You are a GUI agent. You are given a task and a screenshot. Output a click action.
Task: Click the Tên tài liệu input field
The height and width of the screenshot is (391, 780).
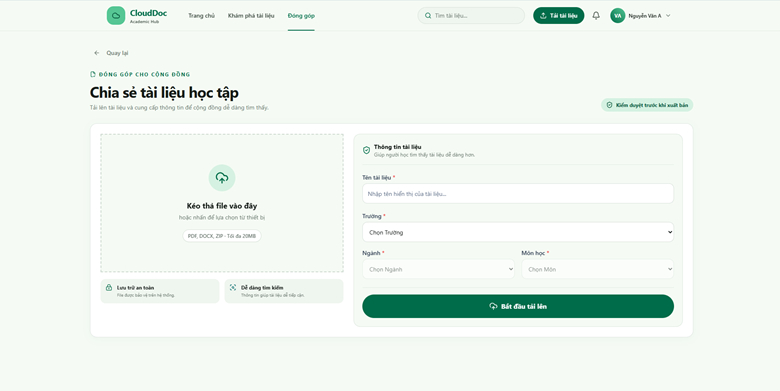[x=518, y=194]
